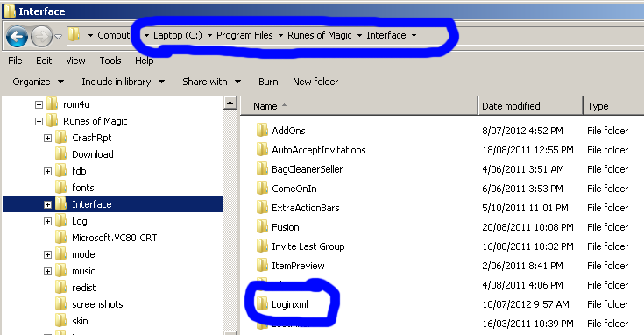
Task: Click the Back navigation arrow button
Action: tap(17, 37)
